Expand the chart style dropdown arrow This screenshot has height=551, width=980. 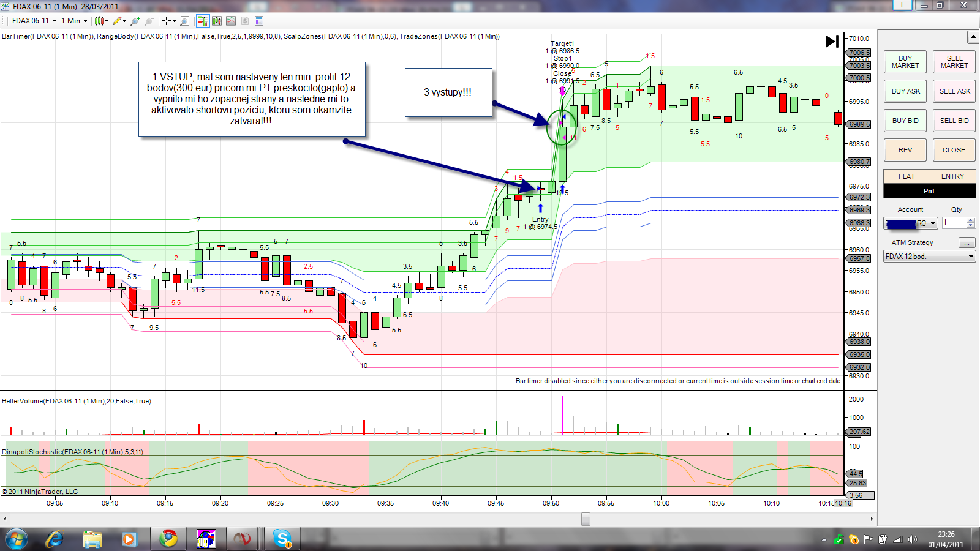click(107, 21)
